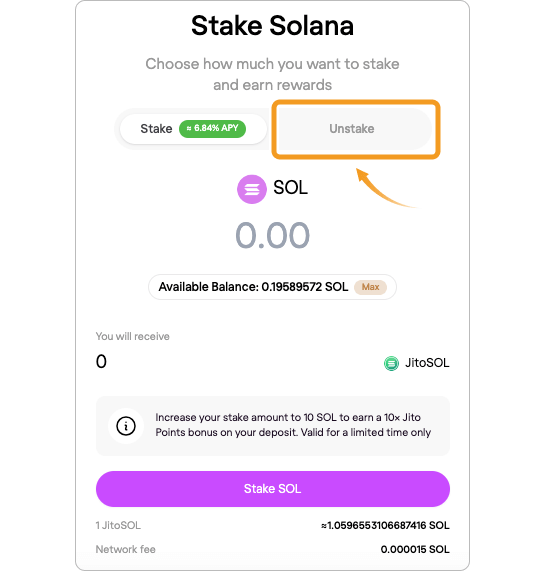Click the Stake SOL button
The image size is (550, 574).
click(x=273, y=489)
